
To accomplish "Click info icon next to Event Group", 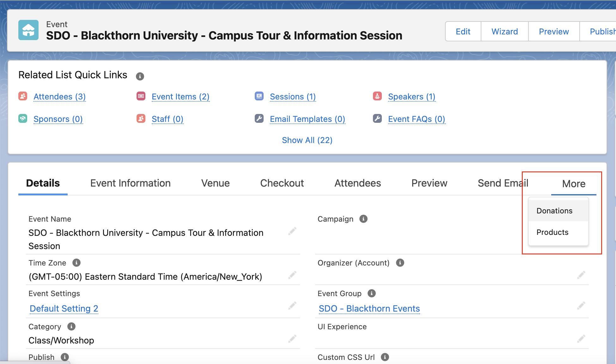I will pos(372,293).
